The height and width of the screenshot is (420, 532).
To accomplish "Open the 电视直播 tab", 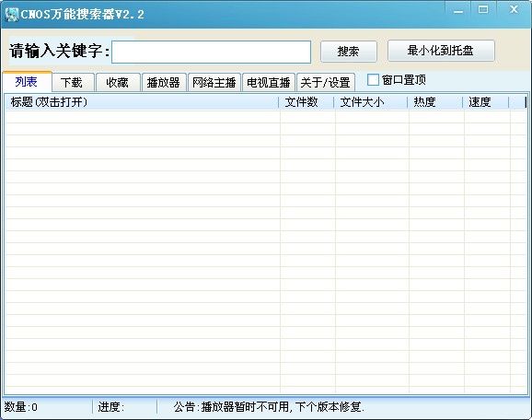I will 269,83.
